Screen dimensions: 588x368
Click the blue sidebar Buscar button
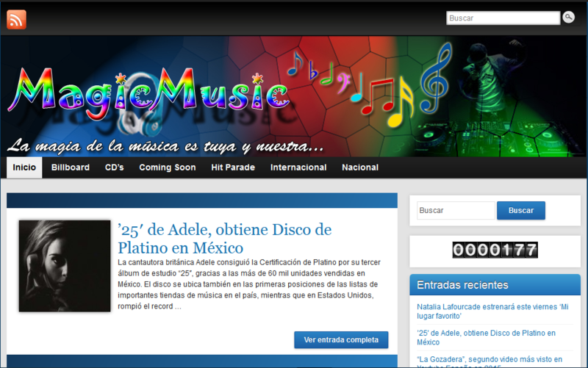[521, 211]
